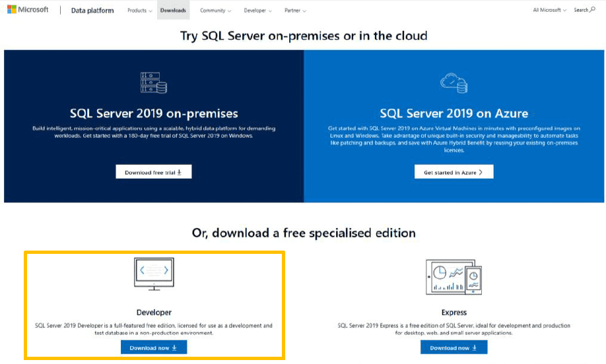Screen dimensions: 606x364
Task: Expand the Community dropdown menu
Action: click(x=216, y=11)
